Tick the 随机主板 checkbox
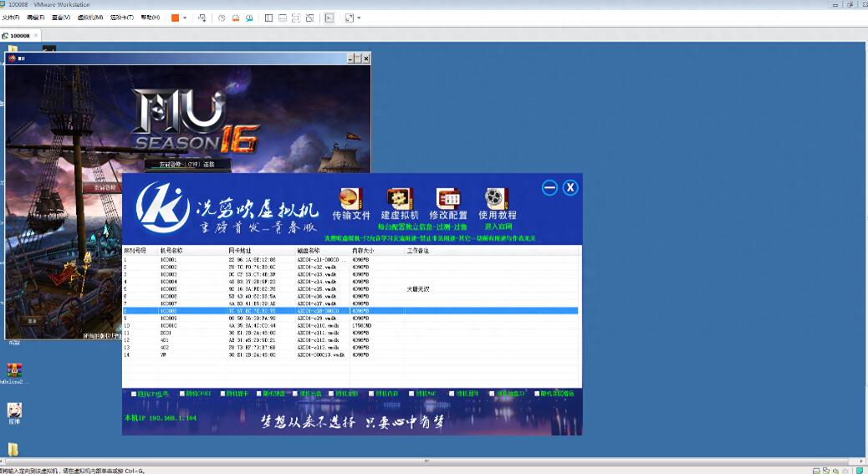The width and height of the screenshot is (868, 474). (331, 394)
